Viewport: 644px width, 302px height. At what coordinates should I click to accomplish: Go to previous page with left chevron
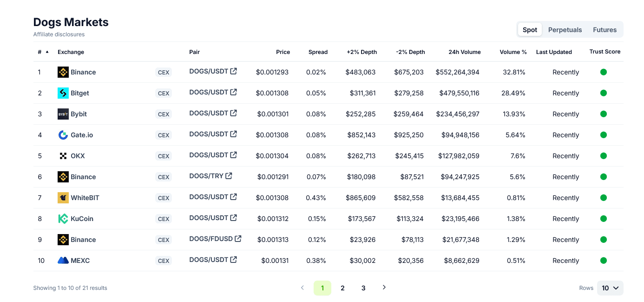point(302,288)
